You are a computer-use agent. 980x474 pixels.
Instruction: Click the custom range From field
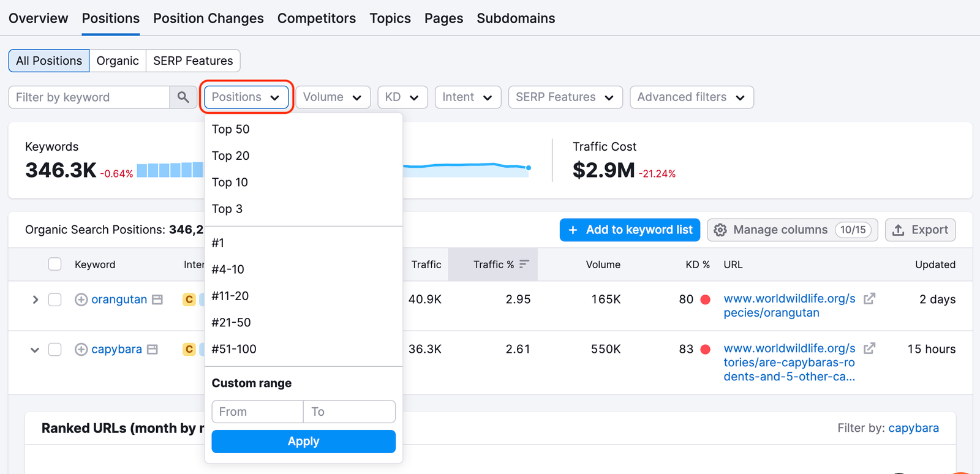pyautogui.click(x=257, y=412)
